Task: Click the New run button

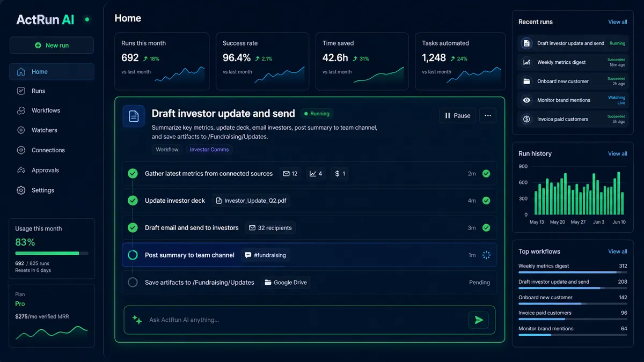Action: (52, 45)
